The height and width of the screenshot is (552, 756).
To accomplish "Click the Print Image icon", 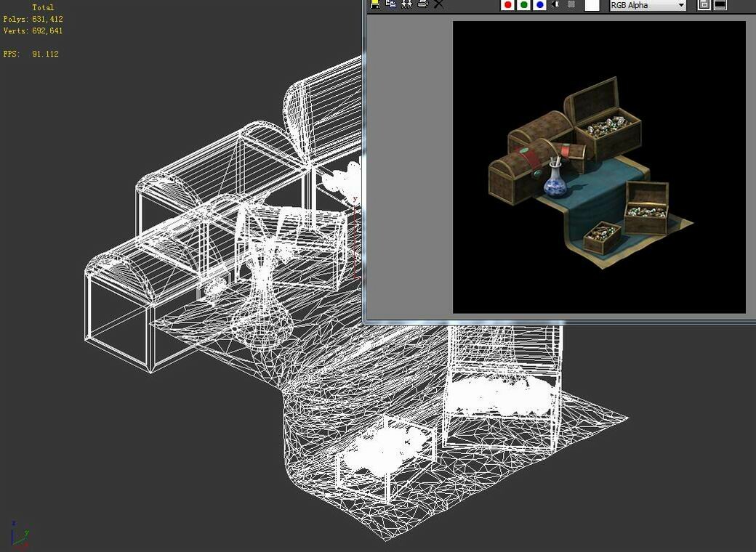I will (423, 4).
